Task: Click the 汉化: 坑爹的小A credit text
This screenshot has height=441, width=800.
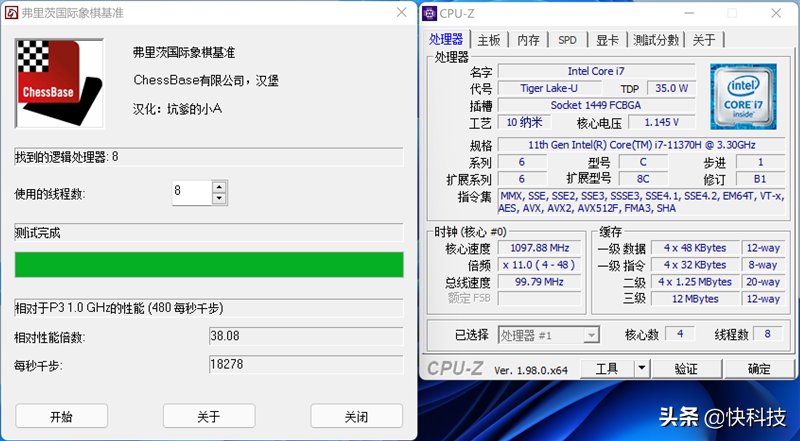Action: [x=178, y=109]
